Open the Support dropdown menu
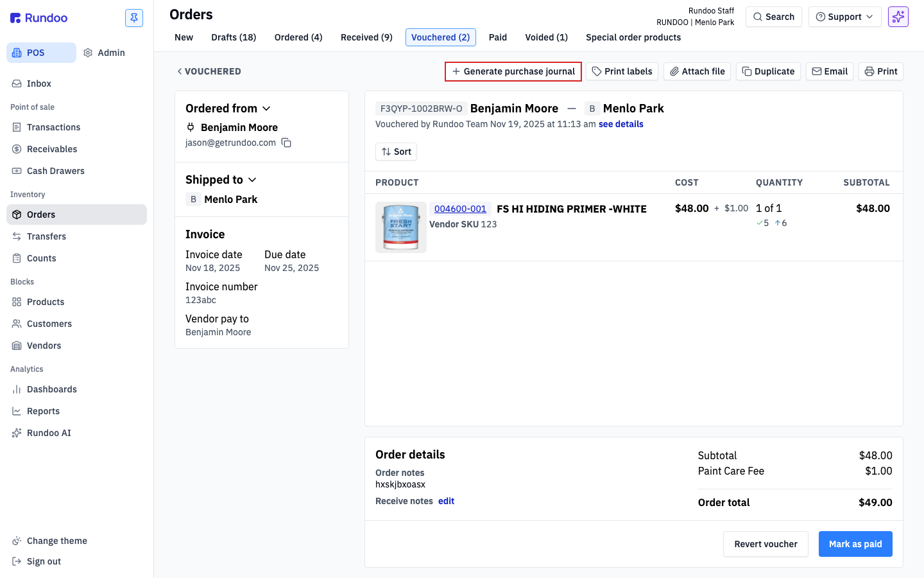924x578 pixels. click(844, 17)
